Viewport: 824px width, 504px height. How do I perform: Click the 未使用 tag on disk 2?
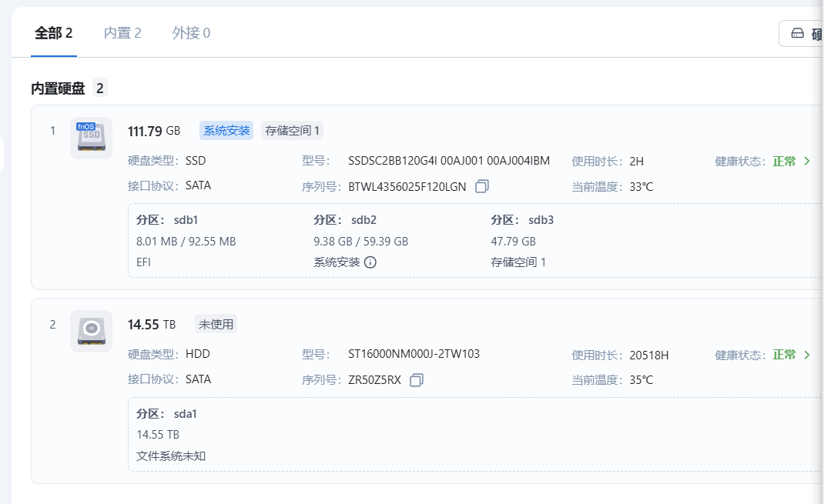[216, 325]
